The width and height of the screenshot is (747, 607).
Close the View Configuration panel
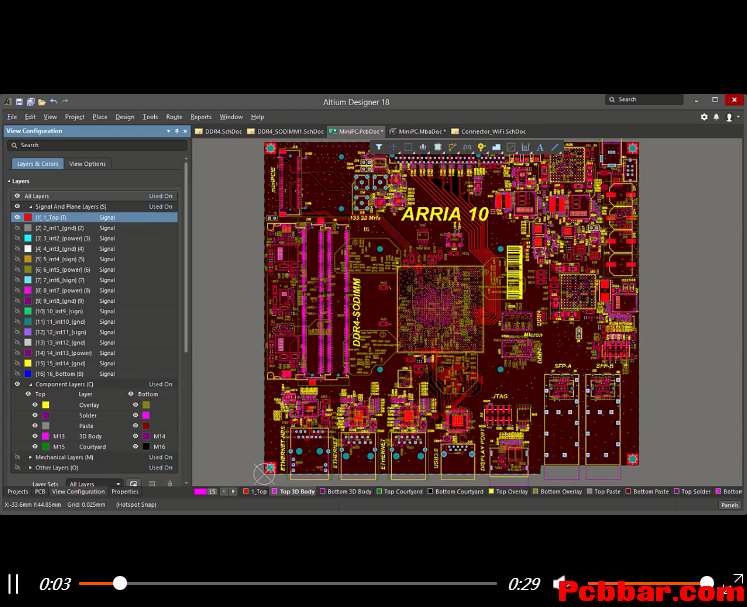(185, 131)
